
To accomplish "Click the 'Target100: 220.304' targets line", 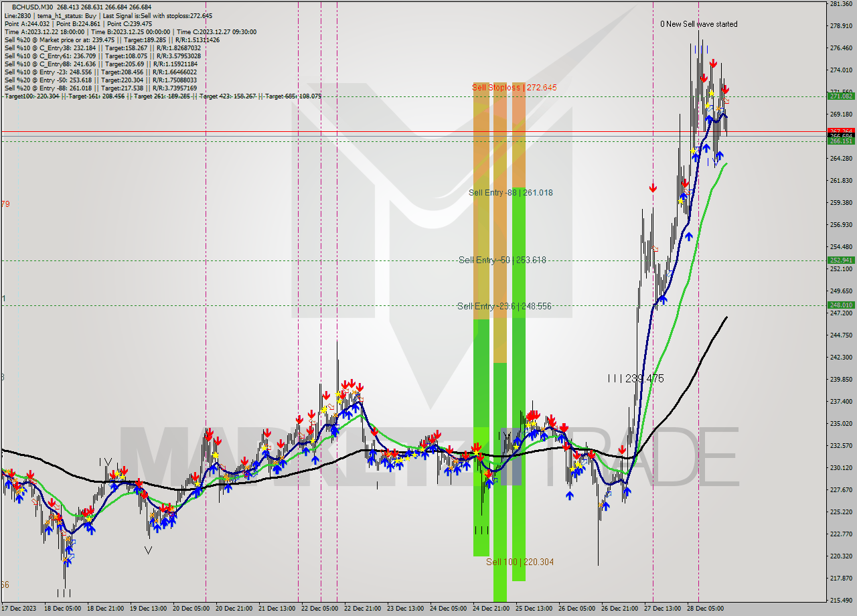I will (x=163, y=96).
